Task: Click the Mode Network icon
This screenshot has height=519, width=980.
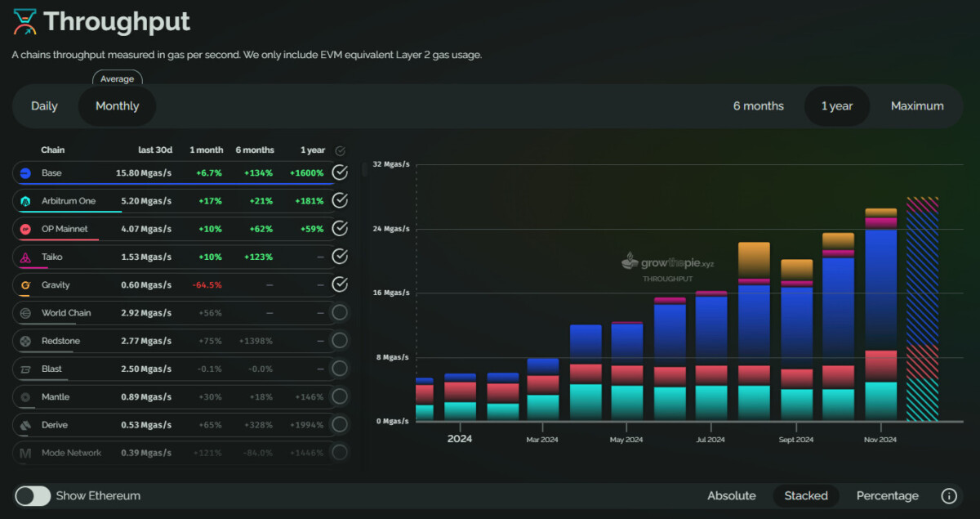Action: coord(25,453)
